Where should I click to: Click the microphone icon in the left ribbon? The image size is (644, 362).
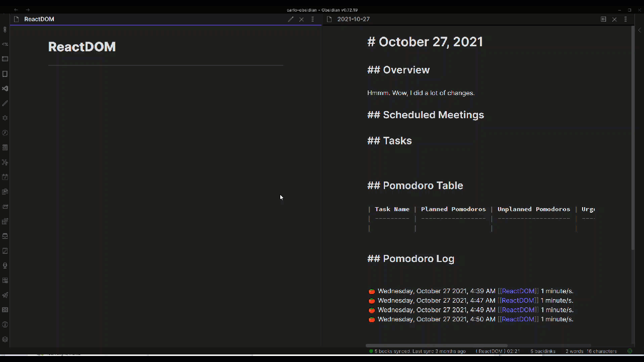coord(5,265)
